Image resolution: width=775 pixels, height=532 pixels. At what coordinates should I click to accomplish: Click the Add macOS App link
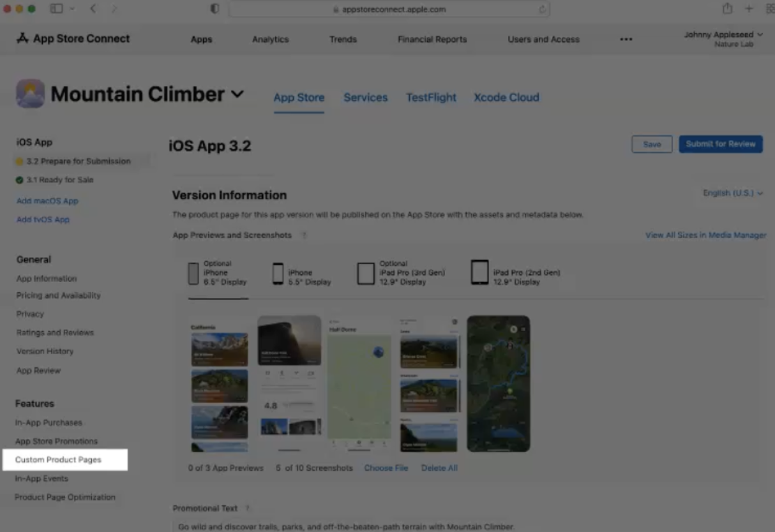pos(47,201)
